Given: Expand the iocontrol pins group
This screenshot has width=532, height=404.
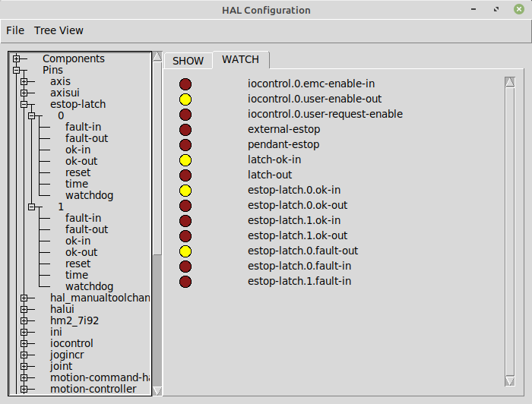Looking at the screenshot, I should click(24, 343).
